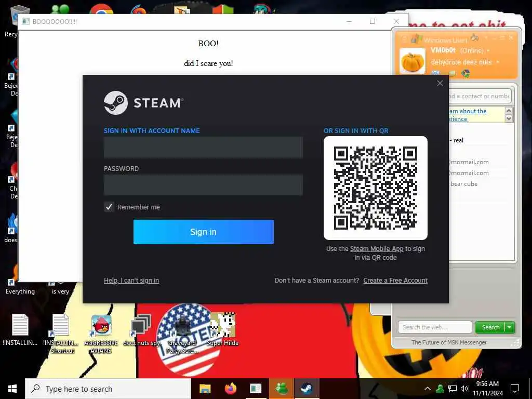Open the notification center icon
Image resolution: width=532 pixels, height=399 pixels.
(515, 389)
